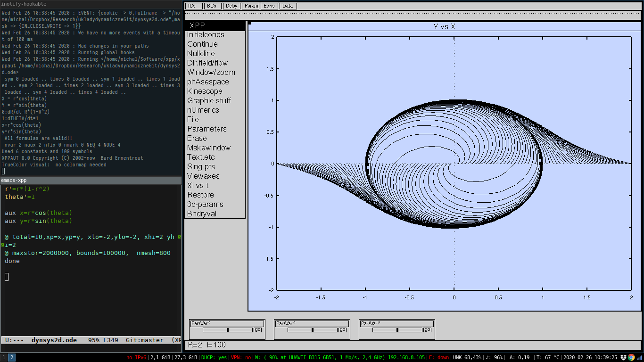
Task: Open the Param window
Action: (x=250, y=6)
